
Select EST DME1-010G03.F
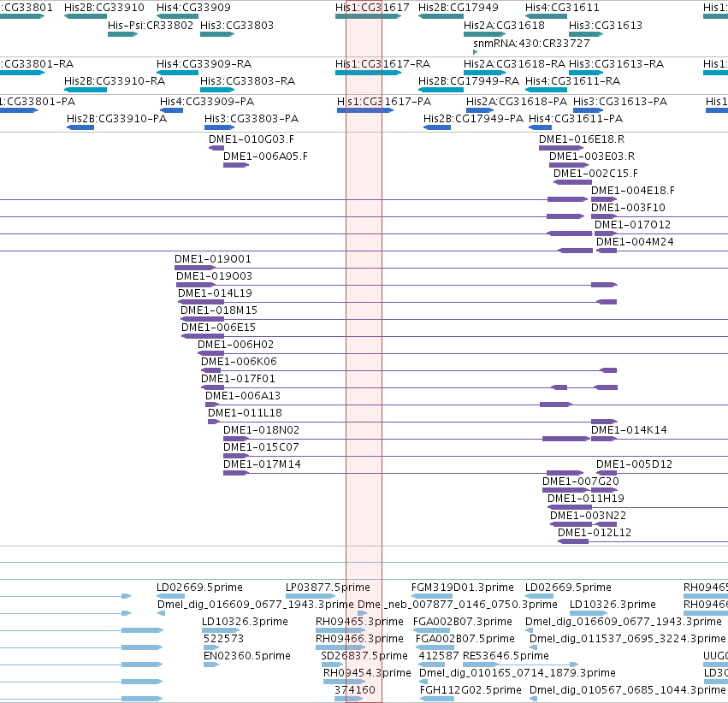216,148
